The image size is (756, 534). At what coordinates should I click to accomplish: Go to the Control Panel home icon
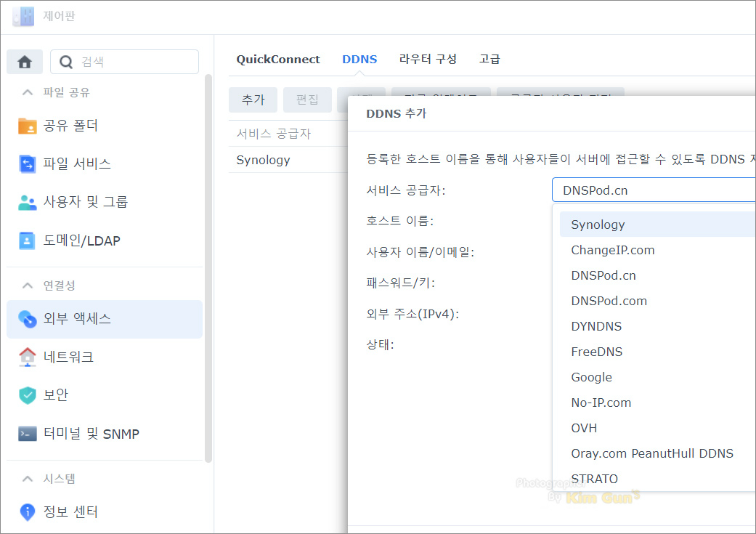(25, 62)
